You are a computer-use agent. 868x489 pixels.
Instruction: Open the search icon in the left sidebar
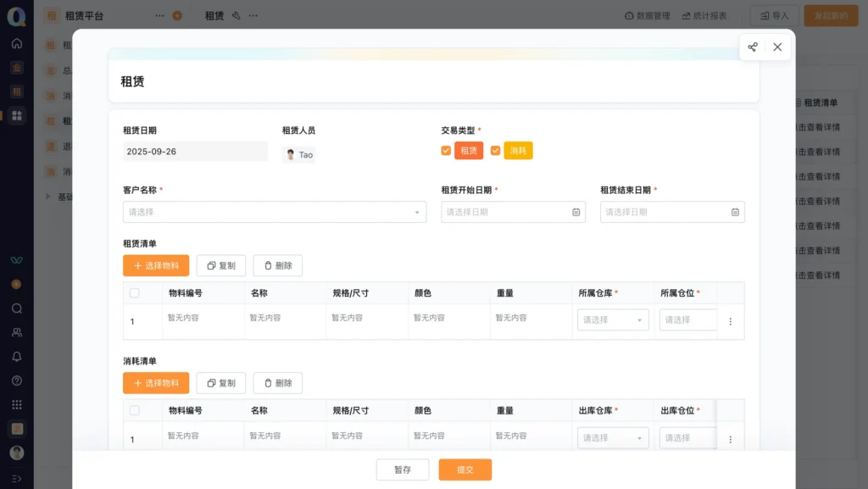(x=16, y=308)
